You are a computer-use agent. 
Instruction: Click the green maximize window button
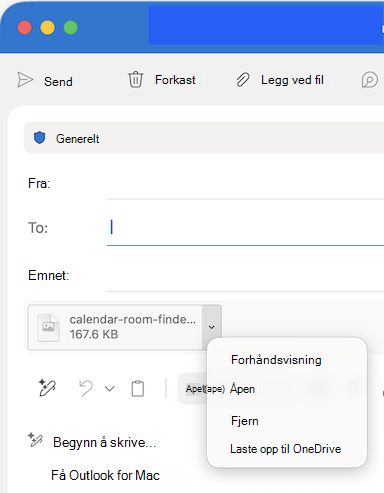click(71, 28)
